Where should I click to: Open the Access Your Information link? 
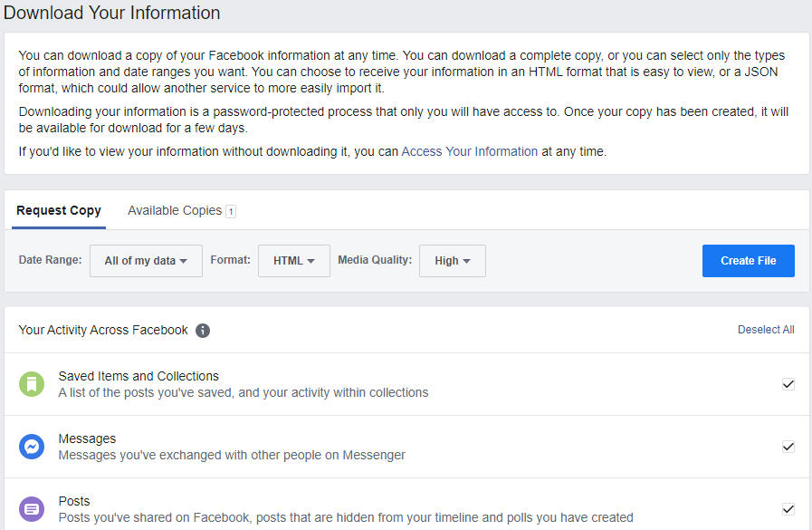tap(470, 151)
